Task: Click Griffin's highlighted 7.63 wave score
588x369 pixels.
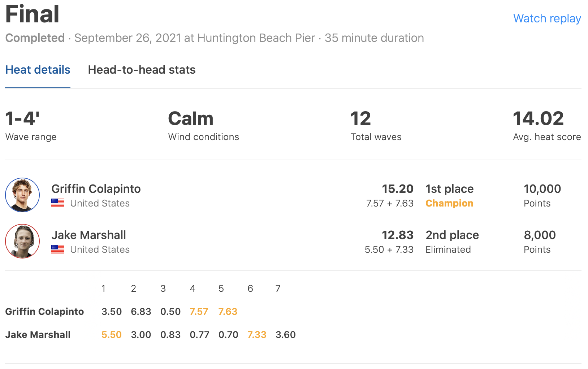Action: 228,312
